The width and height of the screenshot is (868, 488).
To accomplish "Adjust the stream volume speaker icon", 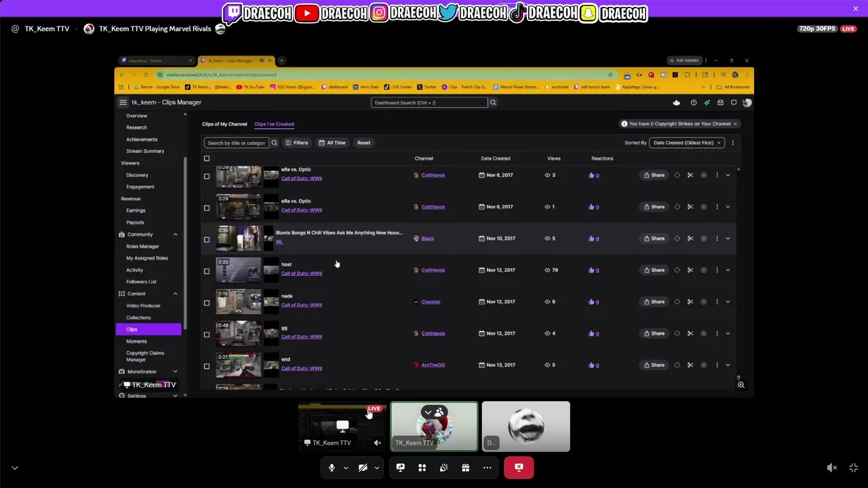I will [832, 468].
